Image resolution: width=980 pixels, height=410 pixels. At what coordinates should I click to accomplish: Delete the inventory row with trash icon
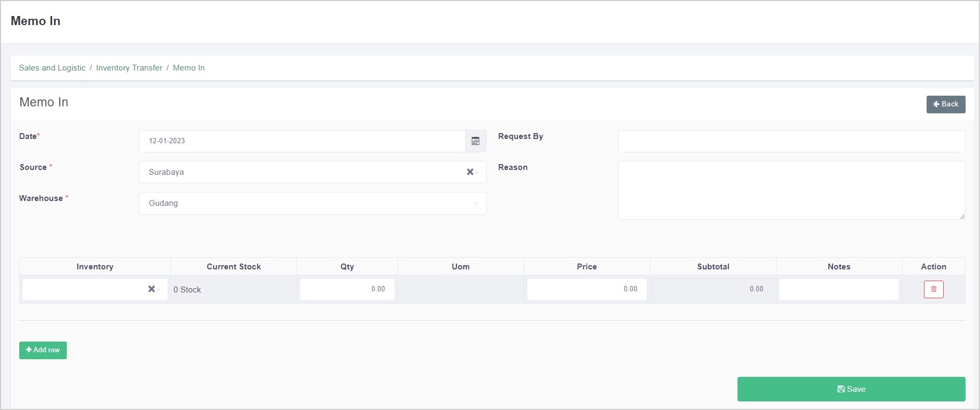[934, 289]
